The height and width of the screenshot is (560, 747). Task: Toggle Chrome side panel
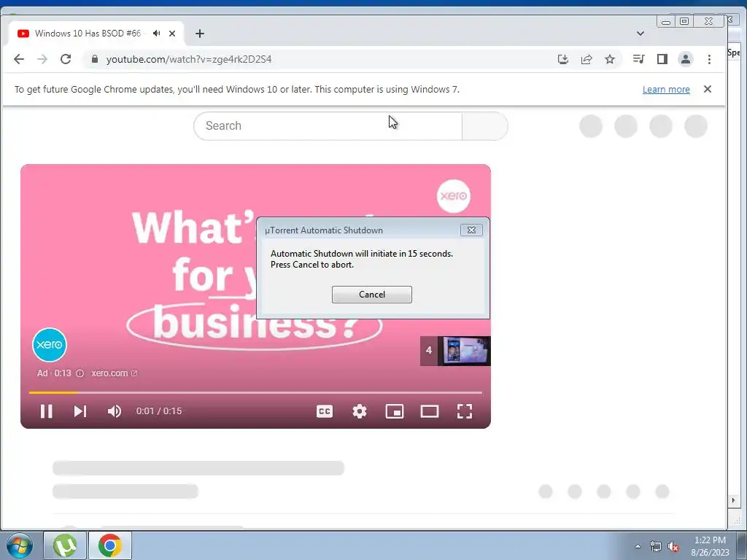[x=662, y=59]
